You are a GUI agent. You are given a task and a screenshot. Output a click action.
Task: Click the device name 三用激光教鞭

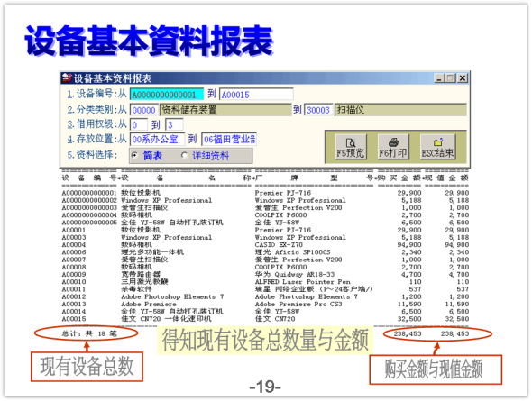(144, 282)
